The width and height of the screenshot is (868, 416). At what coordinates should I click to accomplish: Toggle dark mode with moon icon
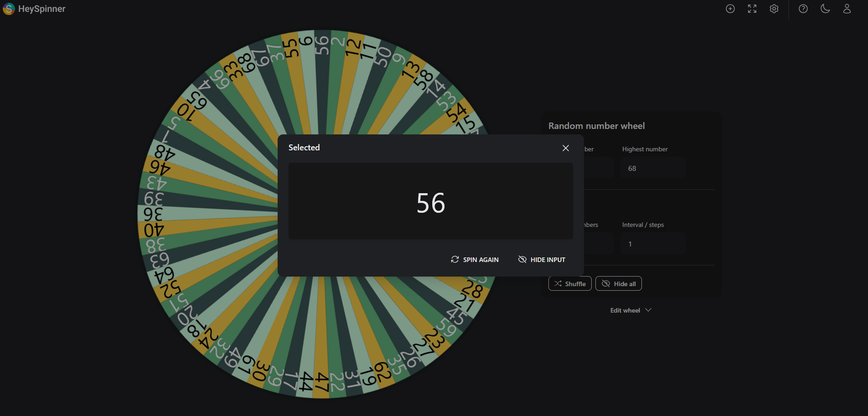pos(825,9)
